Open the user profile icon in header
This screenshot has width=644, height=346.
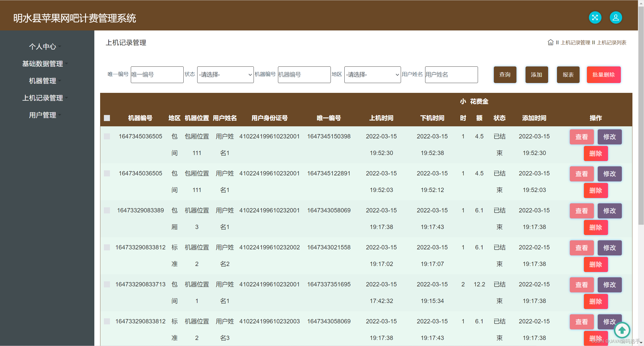(616, 18)
